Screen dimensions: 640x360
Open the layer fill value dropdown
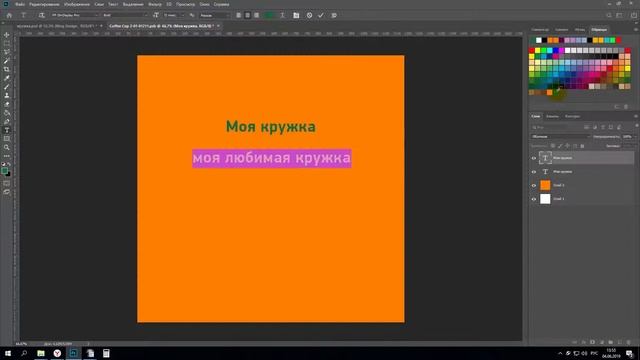pos(629,146)
